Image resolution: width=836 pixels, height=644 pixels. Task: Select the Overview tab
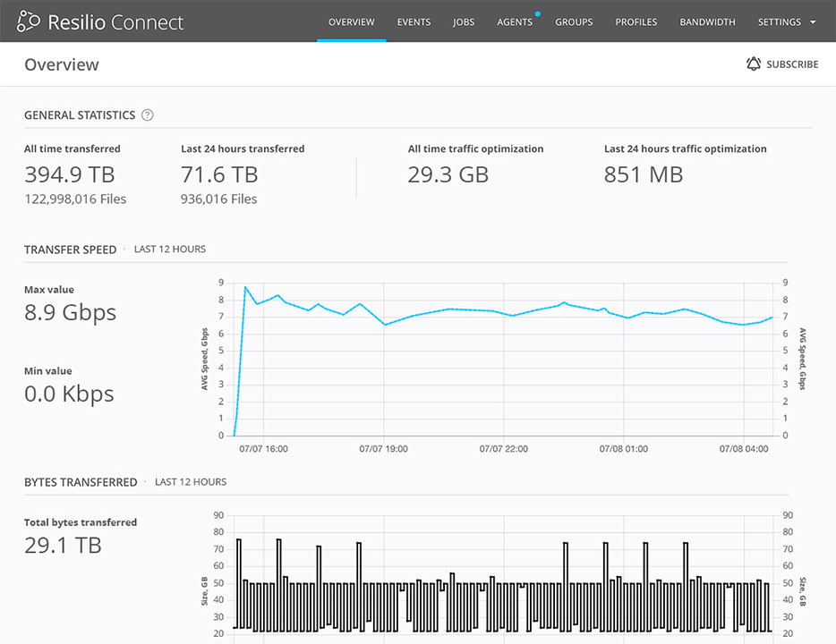point(352,22)
